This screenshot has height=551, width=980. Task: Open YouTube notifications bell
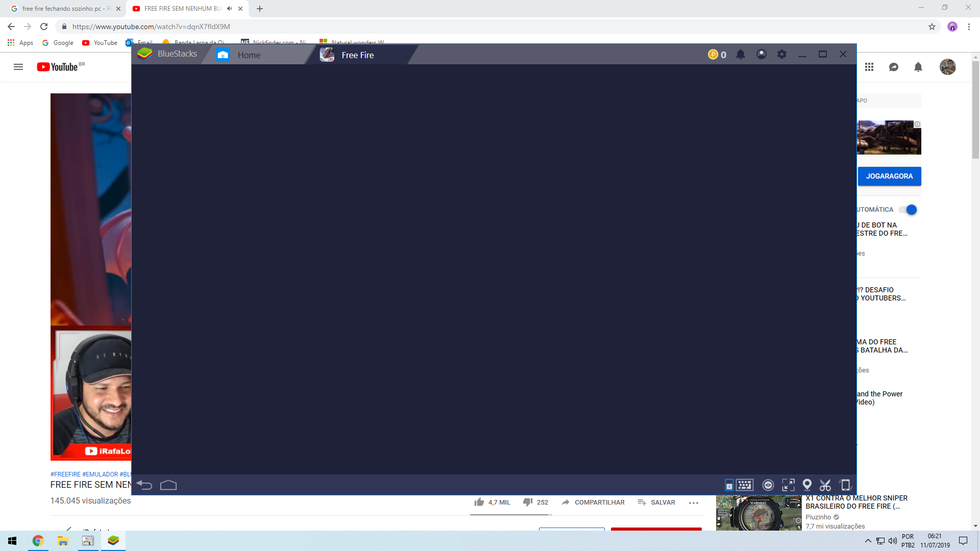click(x=918, y=67)
